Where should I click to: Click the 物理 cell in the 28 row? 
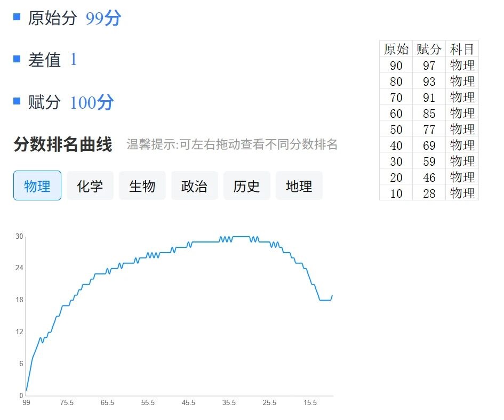(x=462, y=193)
